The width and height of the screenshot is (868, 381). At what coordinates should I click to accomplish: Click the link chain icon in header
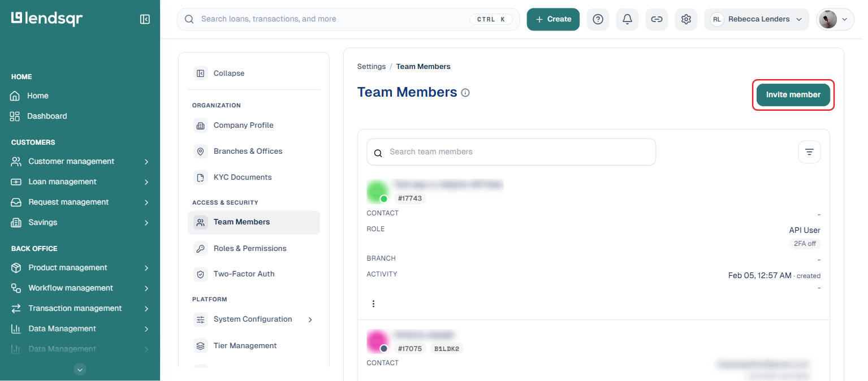point(657,19)
